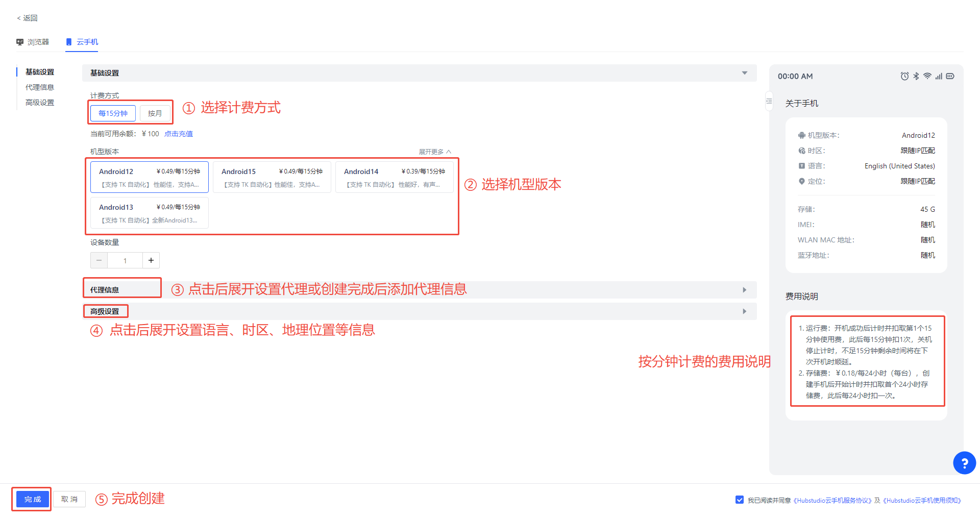
Task: Select the Android12 model card
Action: [150, 177]
